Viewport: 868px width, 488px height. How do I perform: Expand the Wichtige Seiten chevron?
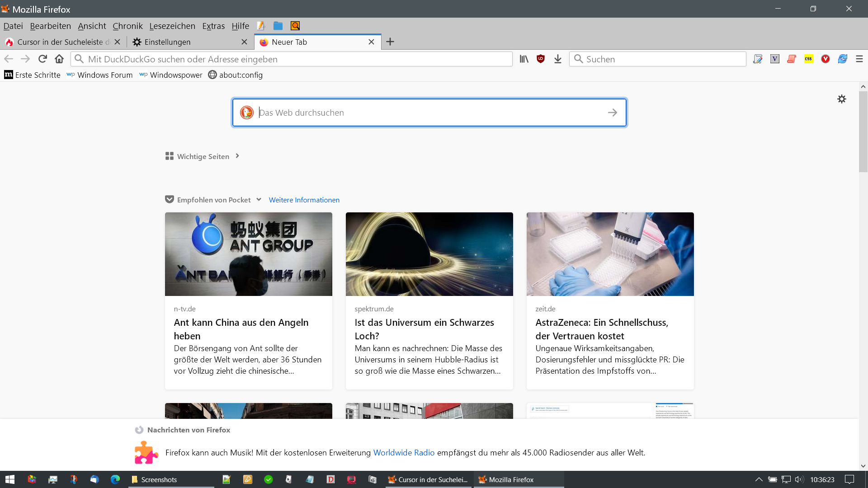pyautogui.click(x=237, y=156)
